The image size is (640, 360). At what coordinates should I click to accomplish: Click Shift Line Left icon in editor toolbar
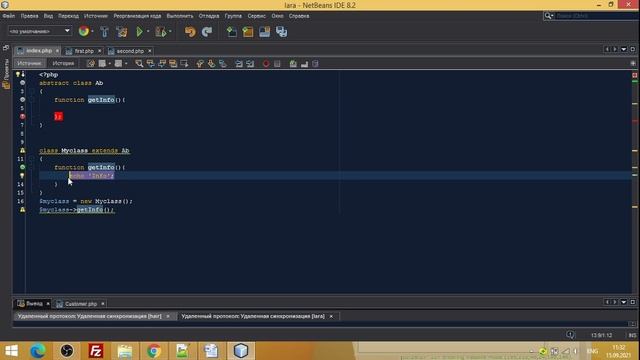click(x=239, y=64)
